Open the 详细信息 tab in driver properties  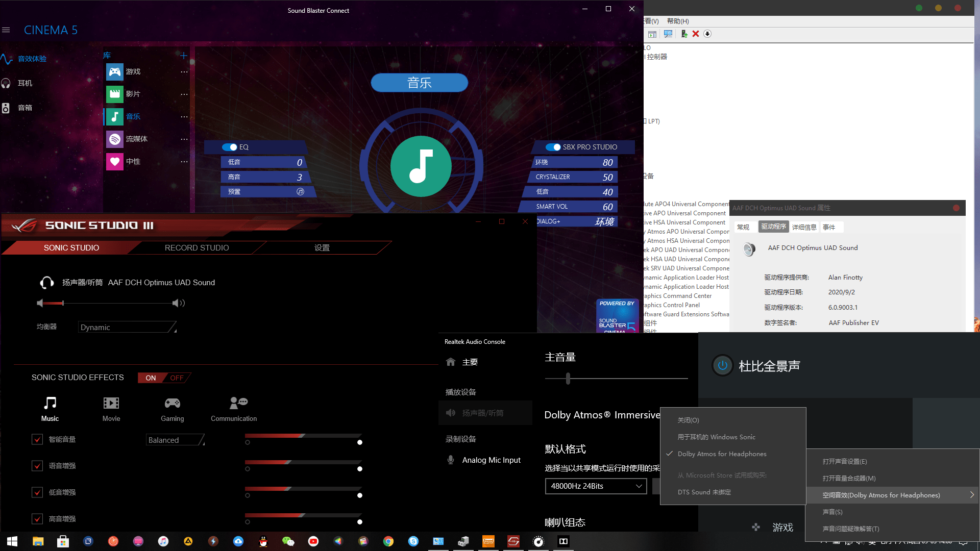point(804,227)
